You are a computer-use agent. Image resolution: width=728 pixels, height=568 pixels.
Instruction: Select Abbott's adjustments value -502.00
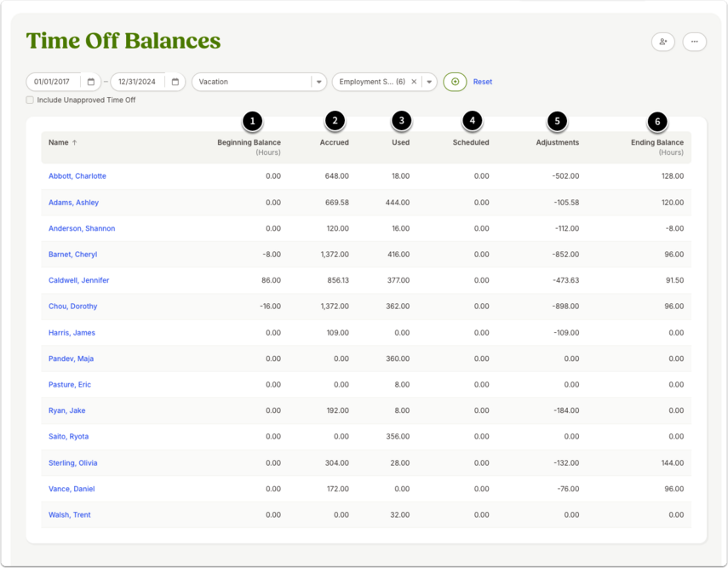[x=565, y=176]
